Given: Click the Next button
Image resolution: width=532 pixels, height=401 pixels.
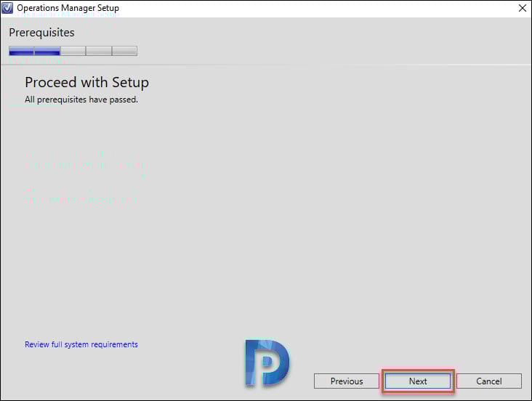Looking at the screenshot, I should [418, 381].
